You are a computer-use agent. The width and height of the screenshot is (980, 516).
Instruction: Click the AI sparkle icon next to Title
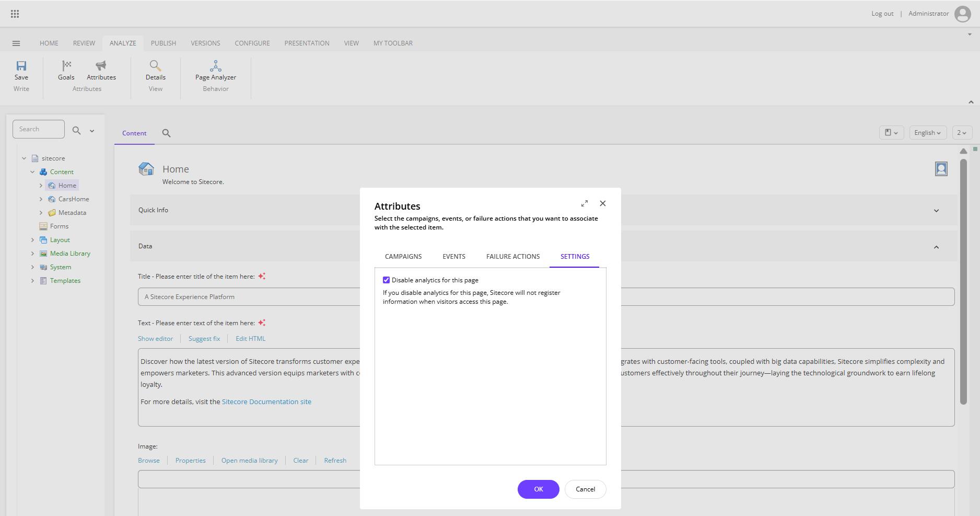click(262, 276)
